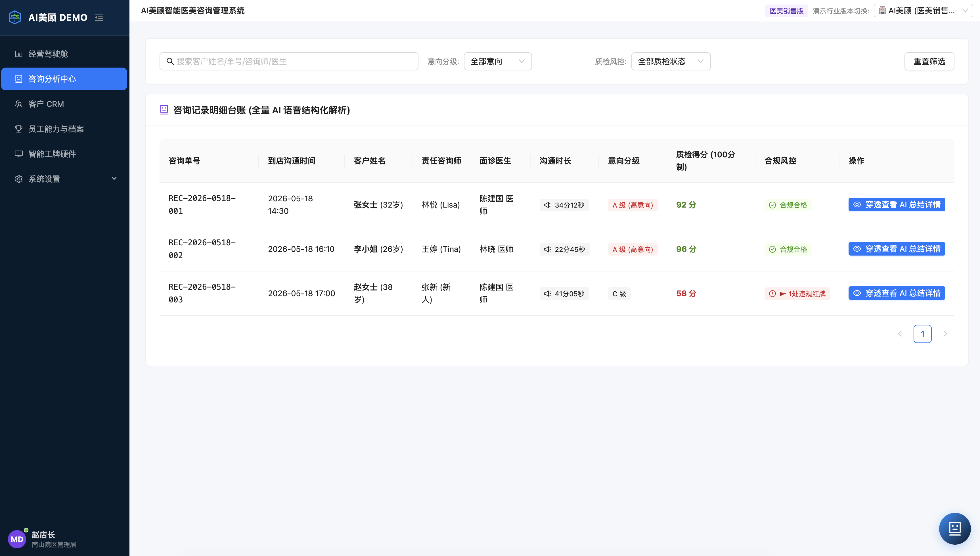The width and height of the screenshot is (980, 556).
Task: Click the sound icon in 34分12秒 tag
Action: (x=547, y=205)
